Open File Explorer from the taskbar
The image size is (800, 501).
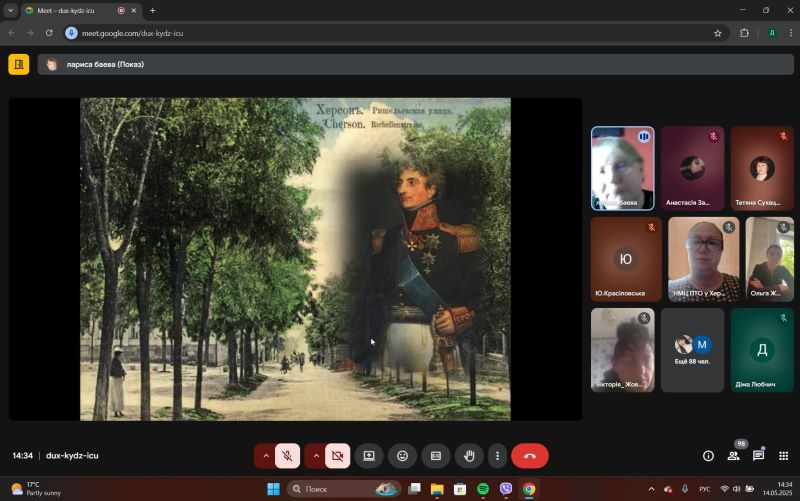(437, 489)
